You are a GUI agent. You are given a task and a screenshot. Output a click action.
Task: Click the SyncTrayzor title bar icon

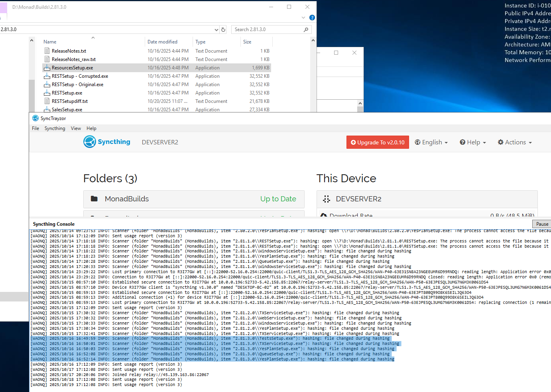coord(35,118)
